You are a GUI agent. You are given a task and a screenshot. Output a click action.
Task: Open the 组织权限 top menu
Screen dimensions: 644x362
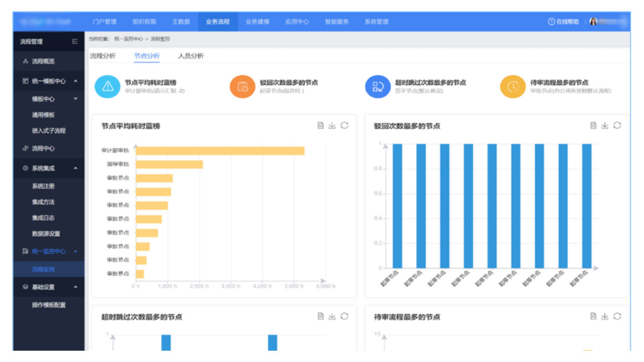click(144, 22)
